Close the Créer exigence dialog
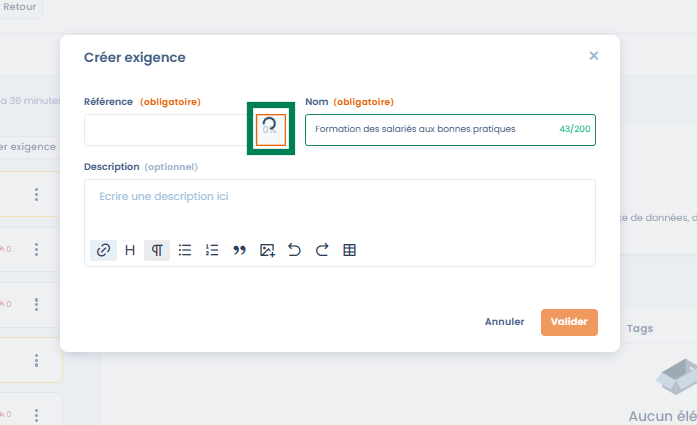Image resolution: width=697 pixels, height=425 pixels. click(594, 56)
